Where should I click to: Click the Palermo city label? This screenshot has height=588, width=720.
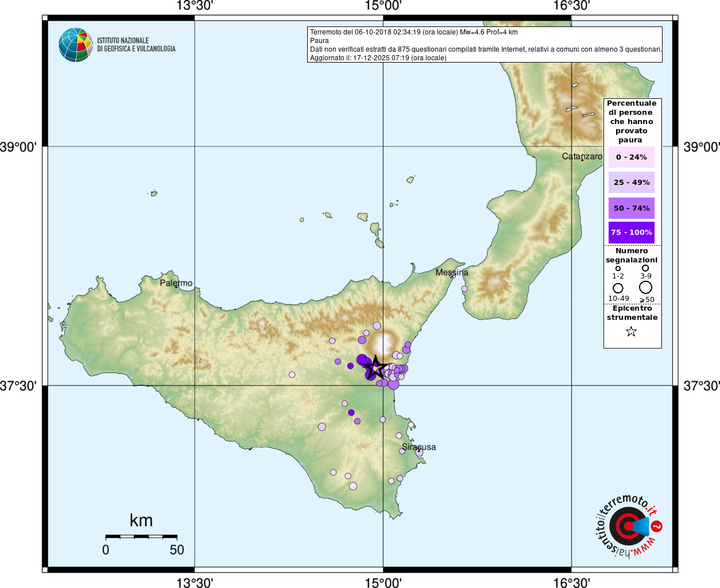pyautogui.click(x=176, y=283)
